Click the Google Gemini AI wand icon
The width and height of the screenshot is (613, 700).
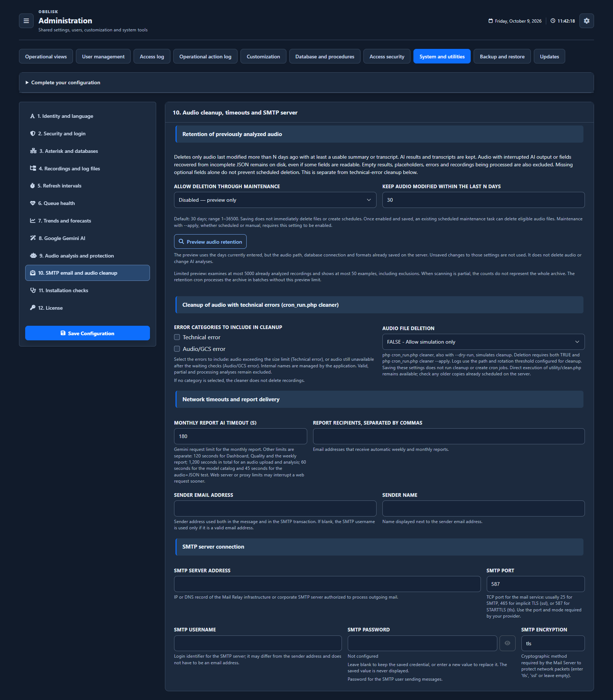(x=33, y=238)
